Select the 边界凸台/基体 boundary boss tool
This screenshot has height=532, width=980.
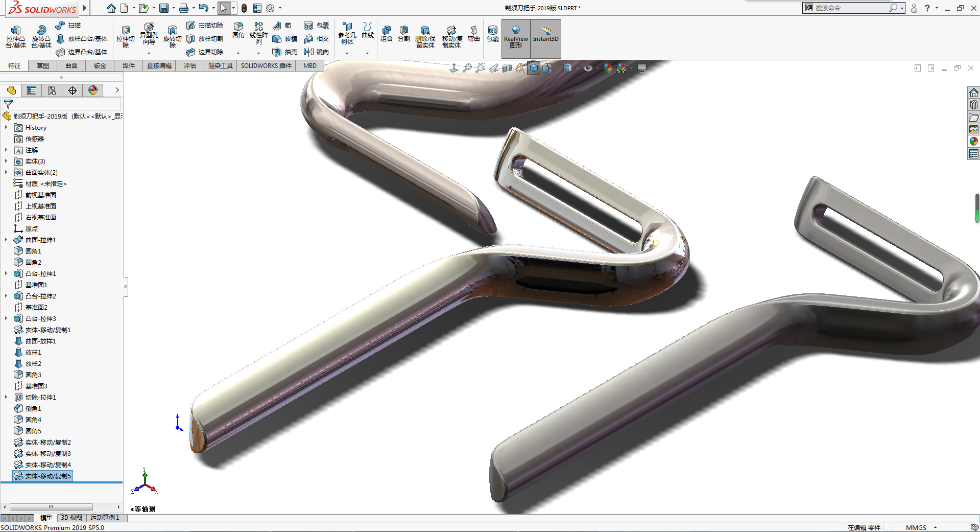tap(82, 52)
